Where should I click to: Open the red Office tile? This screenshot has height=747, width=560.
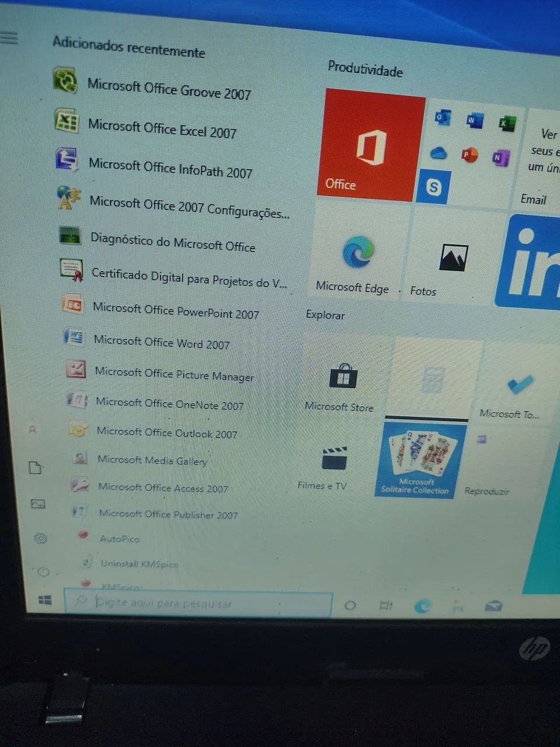[370, 145]
